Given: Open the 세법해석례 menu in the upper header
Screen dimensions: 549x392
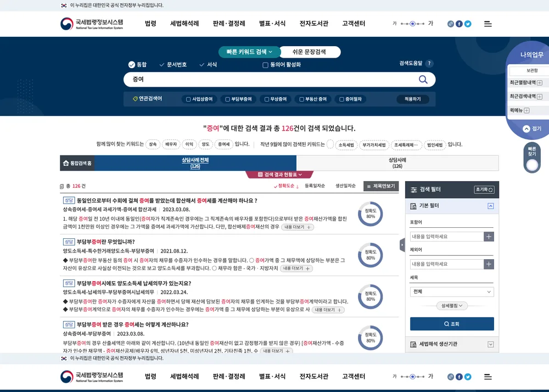Looking at the screenshot, I should click(x=184, y=24).
